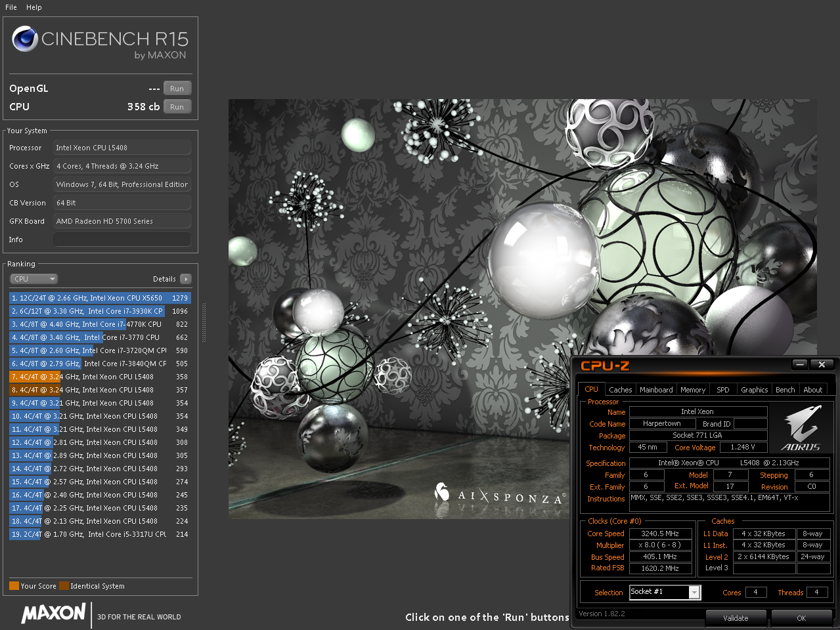The image size is (840, 630).
Task: Switch to the CPU tab in CPU-Z
Action: (591, 389)
